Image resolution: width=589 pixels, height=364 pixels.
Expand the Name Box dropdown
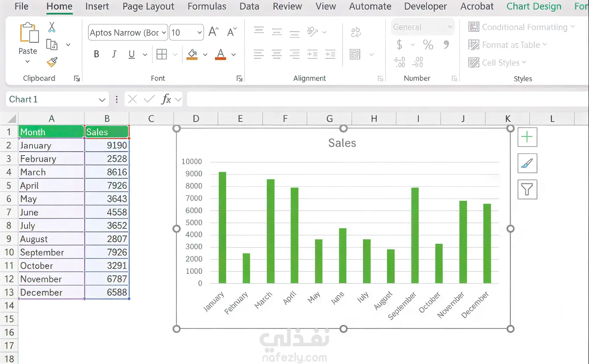coord(102,100)
